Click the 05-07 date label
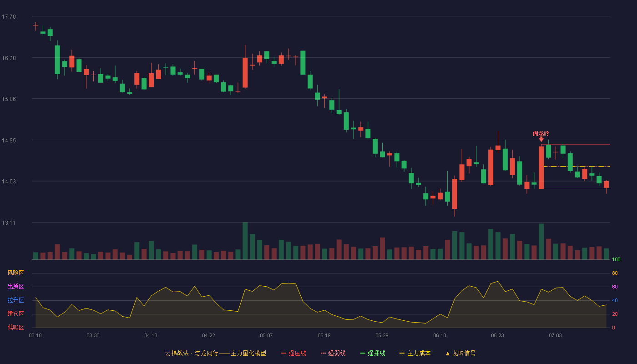Screen dimensions: 637x364 click(x=266, y=335)
